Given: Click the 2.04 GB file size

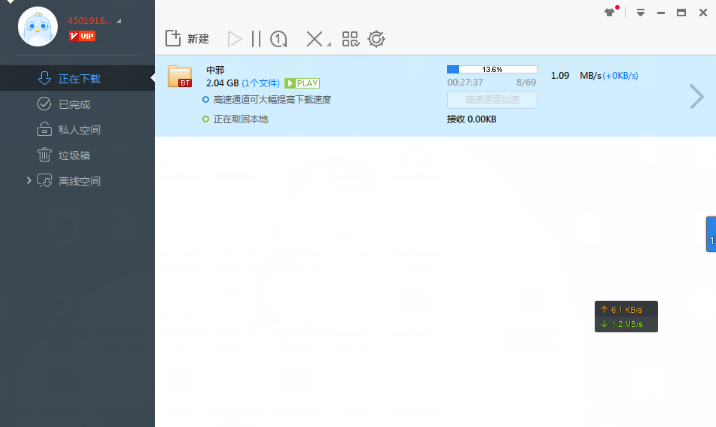Looking at the screenshot, I should pos(222,83).
